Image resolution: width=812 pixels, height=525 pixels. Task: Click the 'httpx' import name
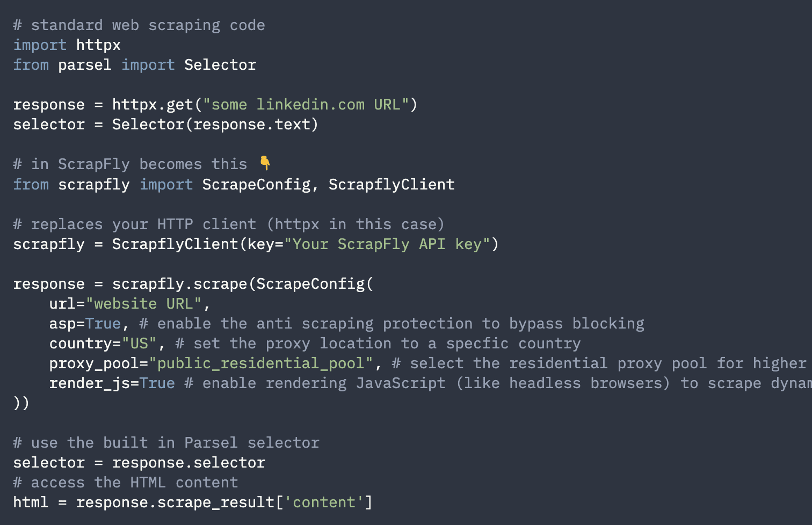pyautogui.click(x=98, y=45)
